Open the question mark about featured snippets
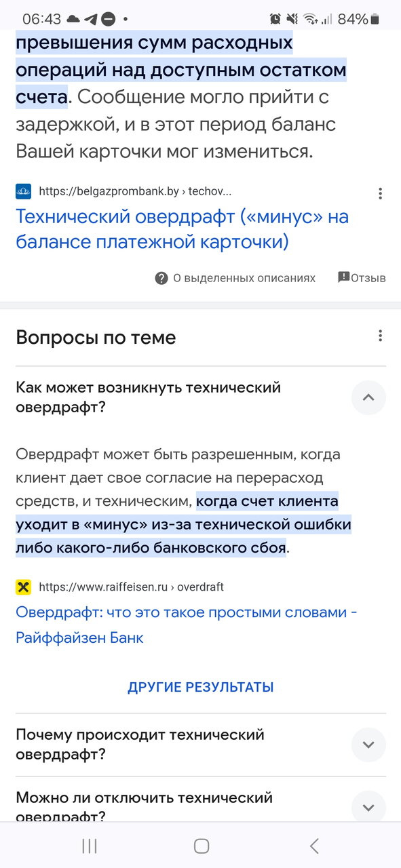This screenshot has height=868, width=401. click(x=161, y=278)
